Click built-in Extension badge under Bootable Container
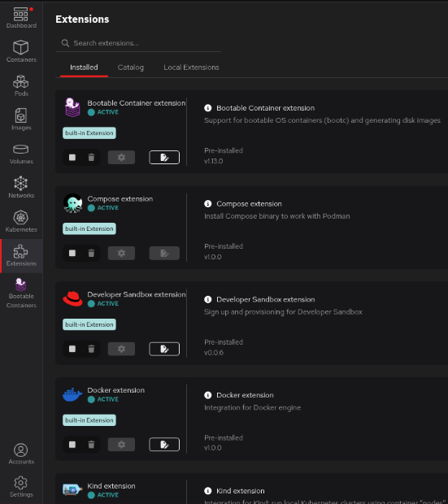Screen dimensions: 448x504 89,133
